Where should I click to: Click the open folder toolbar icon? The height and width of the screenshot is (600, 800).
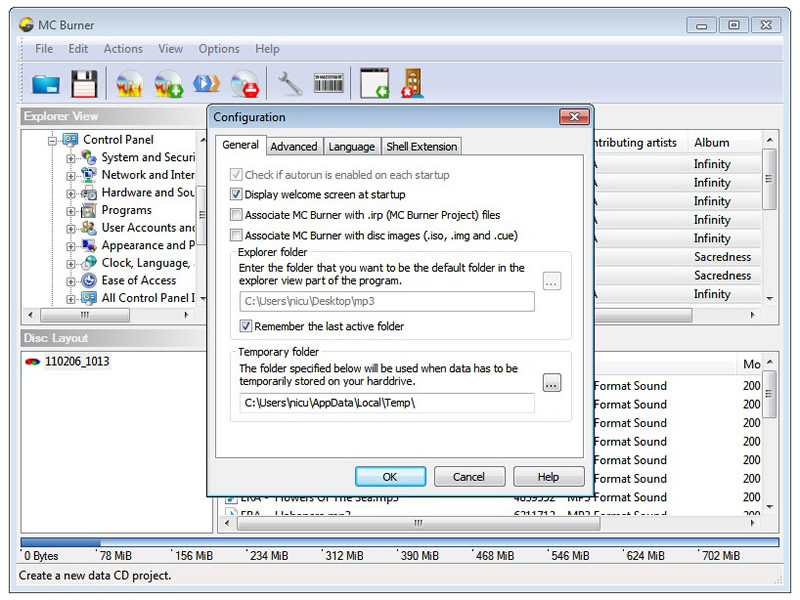pos(45,84)
